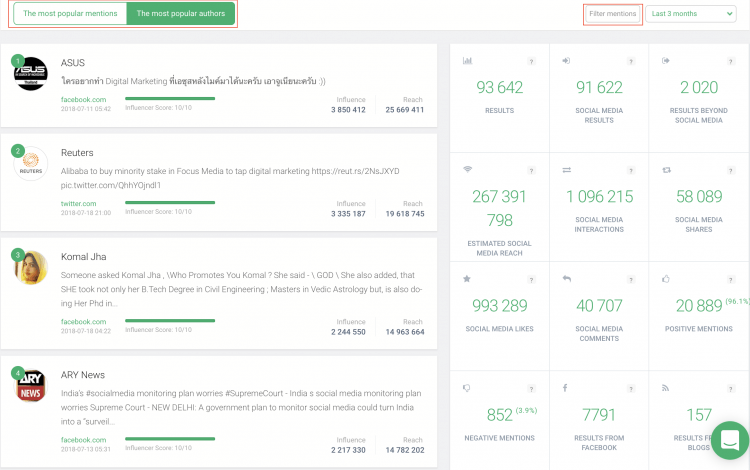Click help icon in Social Media Shares tile

click(730, 171)
